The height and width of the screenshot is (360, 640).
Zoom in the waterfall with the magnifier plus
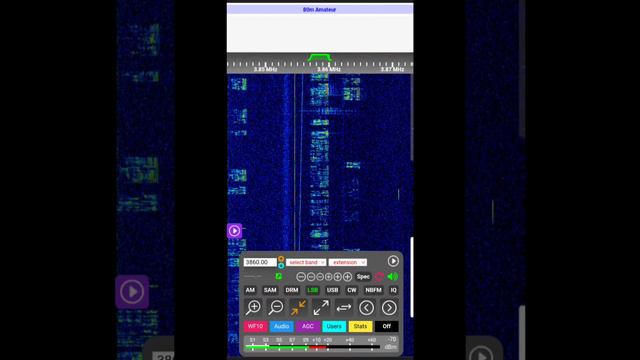pos(253,307)
